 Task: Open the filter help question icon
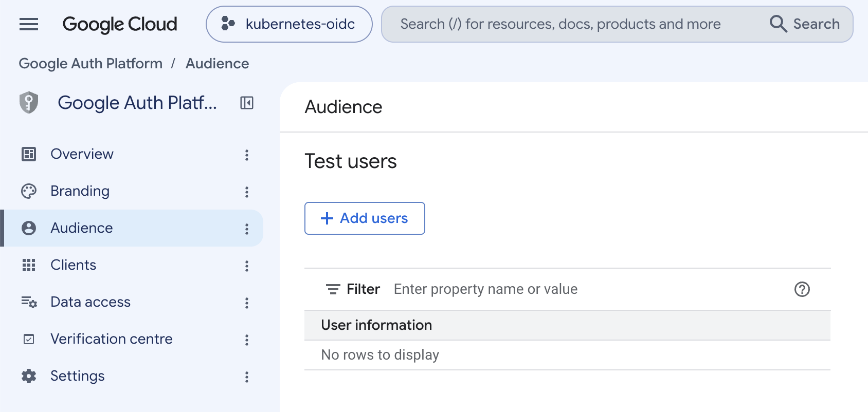(x=802, y=289)
